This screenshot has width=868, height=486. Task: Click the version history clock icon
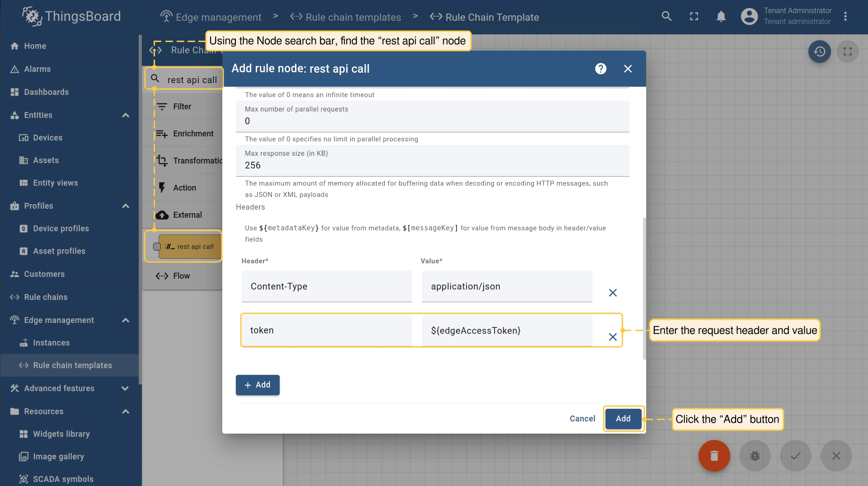coord(819,51)
